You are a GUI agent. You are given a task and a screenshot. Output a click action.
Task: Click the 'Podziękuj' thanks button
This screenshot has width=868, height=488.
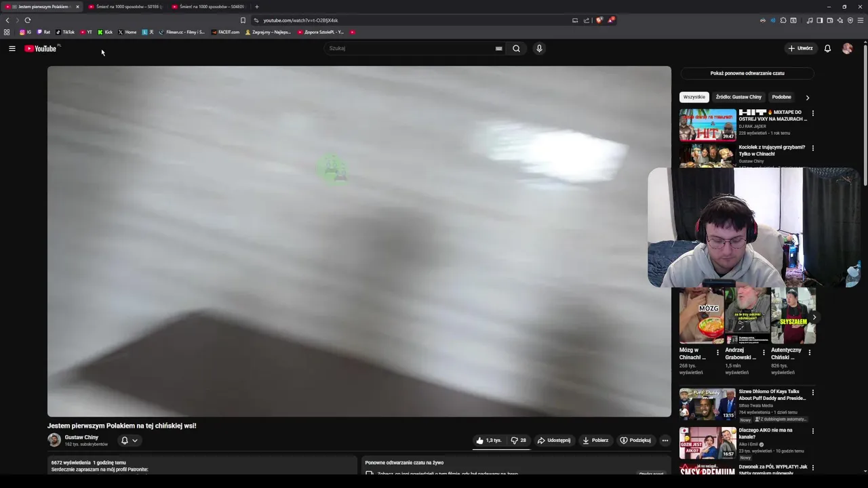(635, 440)
